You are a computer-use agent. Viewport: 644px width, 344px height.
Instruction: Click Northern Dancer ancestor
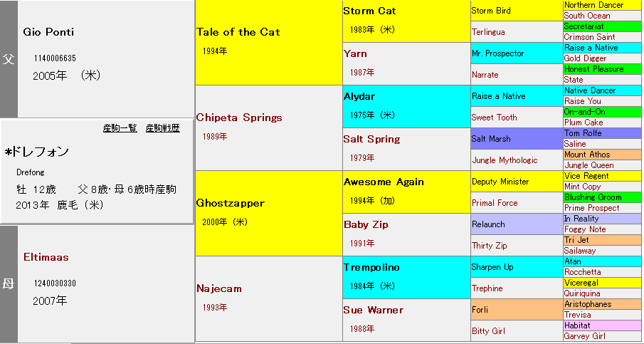tap(593, 5)
